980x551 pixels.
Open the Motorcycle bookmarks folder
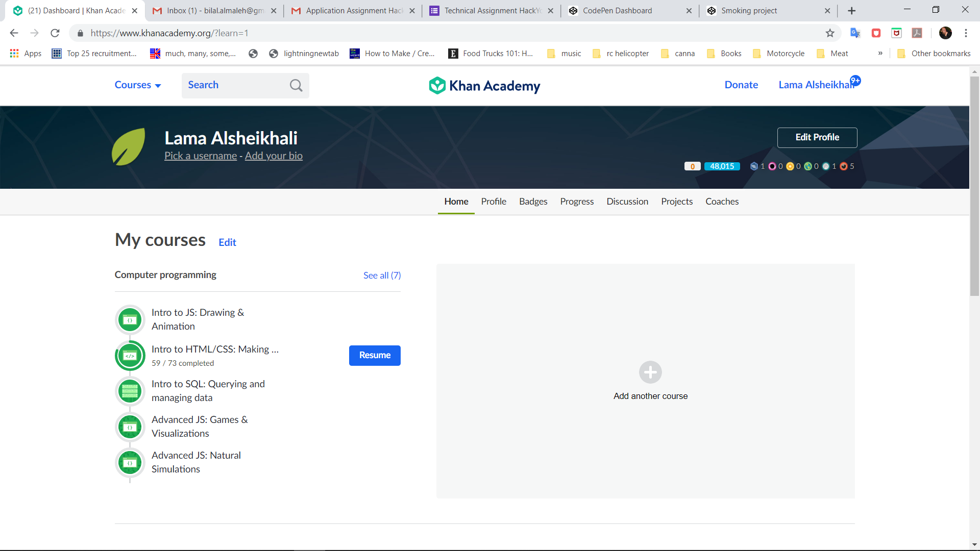pyautogui.click(x=779, y=54)
